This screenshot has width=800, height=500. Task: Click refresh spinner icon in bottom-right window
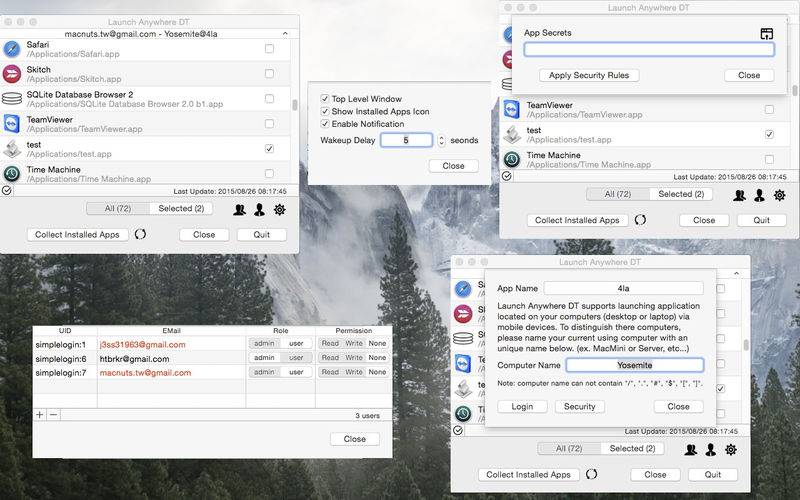591,474
